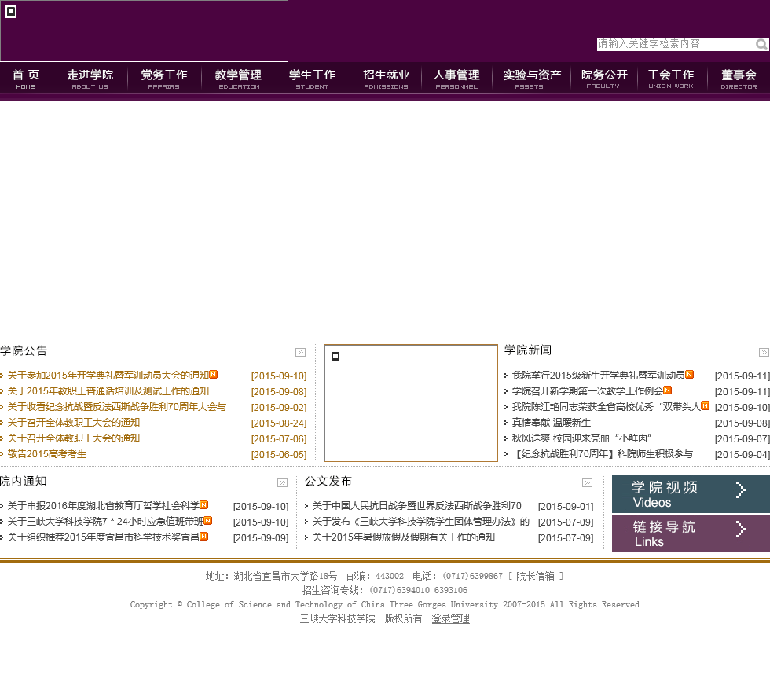Click the 学院视频 Videos banner button
Viewport: 770px width, 700px height.
coord(691,494)
